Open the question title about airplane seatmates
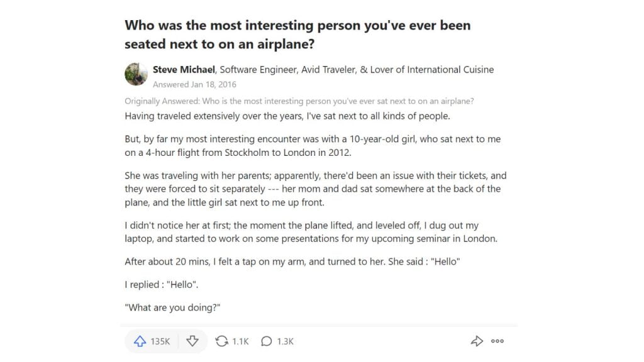 click(x=297, y=35)
